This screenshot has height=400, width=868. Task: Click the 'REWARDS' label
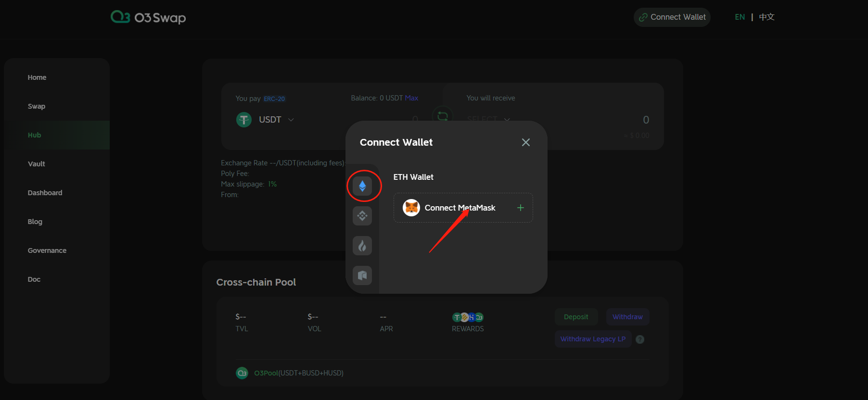[x=468, y=329]
